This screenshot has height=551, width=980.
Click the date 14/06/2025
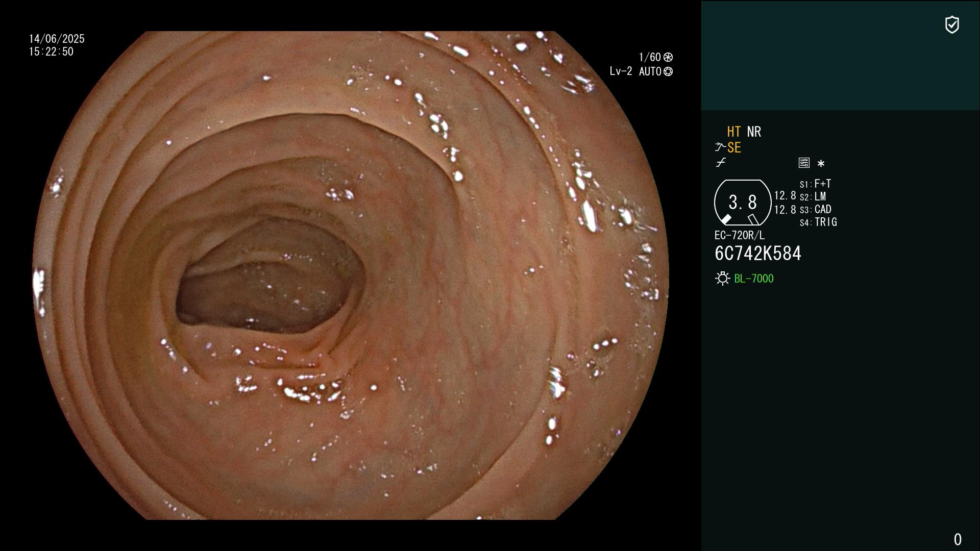57,39
